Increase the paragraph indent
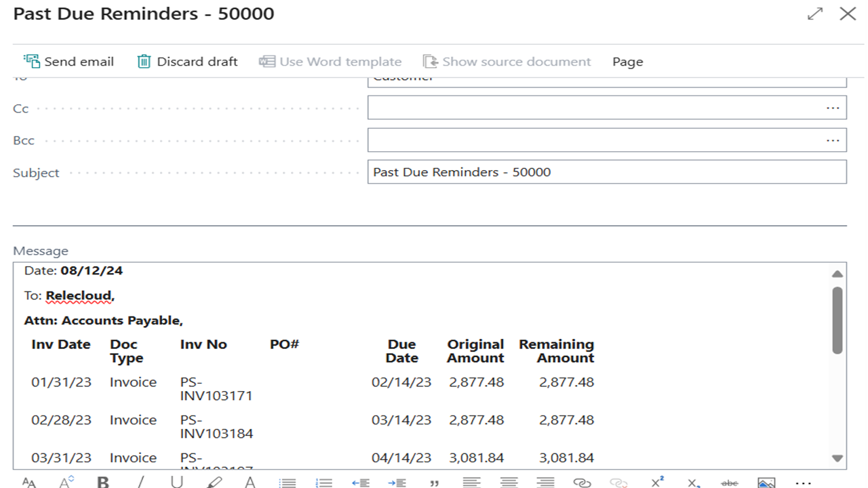Viewport: 868px width, 488px height. pyautogui.click(x=397, y=482)
